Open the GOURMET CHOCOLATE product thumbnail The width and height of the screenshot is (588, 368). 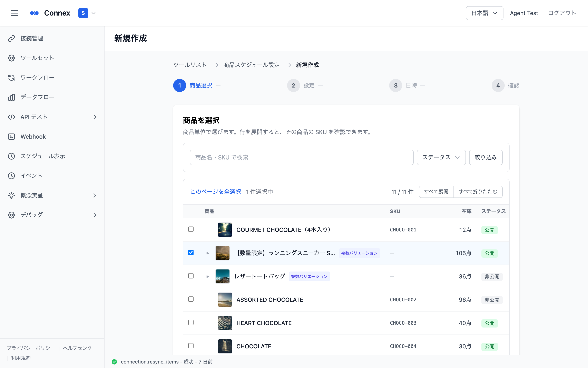pyautogui.click(x=225, y=230)
